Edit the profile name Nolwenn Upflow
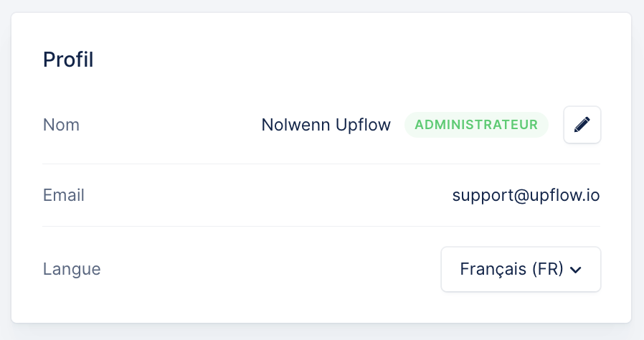This screenshot has width=644, height=340. 582,125
